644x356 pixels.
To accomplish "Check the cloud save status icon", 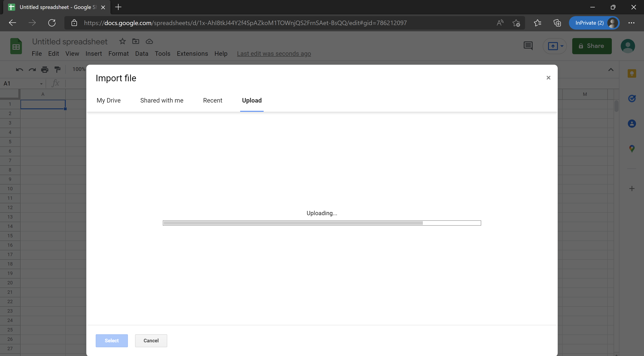I will pyautogui.click(x=149, y=41).
